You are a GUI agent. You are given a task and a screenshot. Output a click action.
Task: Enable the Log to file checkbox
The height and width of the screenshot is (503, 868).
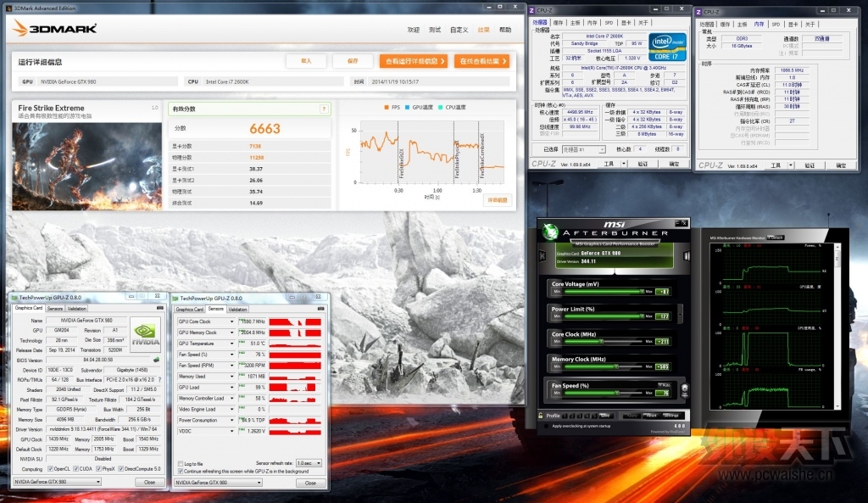coord(181,464)
